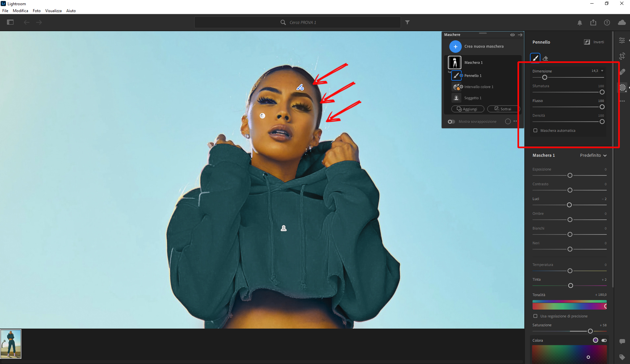Expand the Predefinito preset dropdown

click(593, 155)
